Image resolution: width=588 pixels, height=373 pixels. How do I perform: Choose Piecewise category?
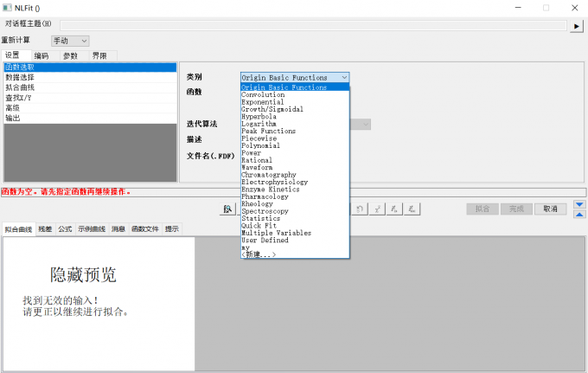coord(295,138)
